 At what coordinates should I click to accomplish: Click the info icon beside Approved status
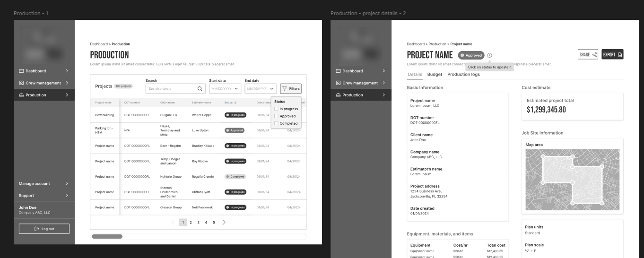[x=489, y=55]
